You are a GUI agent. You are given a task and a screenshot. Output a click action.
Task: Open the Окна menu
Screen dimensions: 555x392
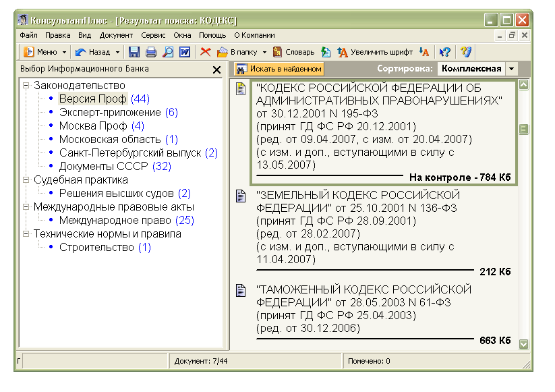pyautogui.click(x=182, y=35)
